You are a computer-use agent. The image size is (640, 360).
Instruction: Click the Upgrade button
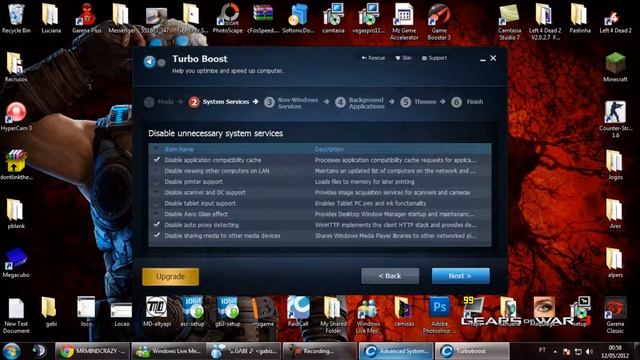[171, 277]
